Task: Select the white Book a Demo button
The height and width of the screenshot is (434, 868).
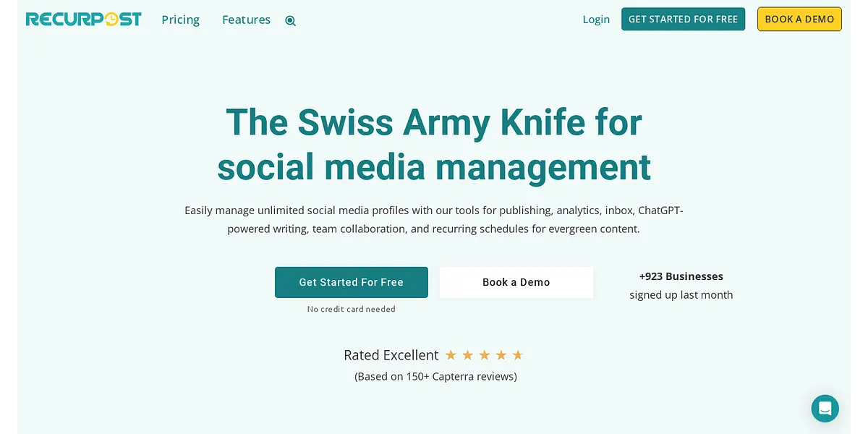Action: pos(516,282)
